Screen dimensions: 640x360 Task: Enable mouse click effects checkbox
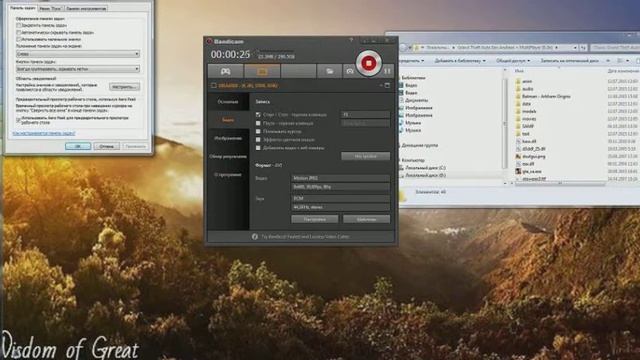point(258,140)
